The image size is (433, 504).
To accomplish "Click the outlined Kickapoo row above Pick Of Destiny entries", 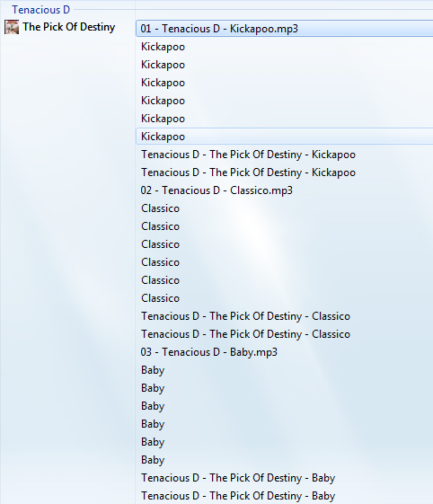I will [285, 137].
